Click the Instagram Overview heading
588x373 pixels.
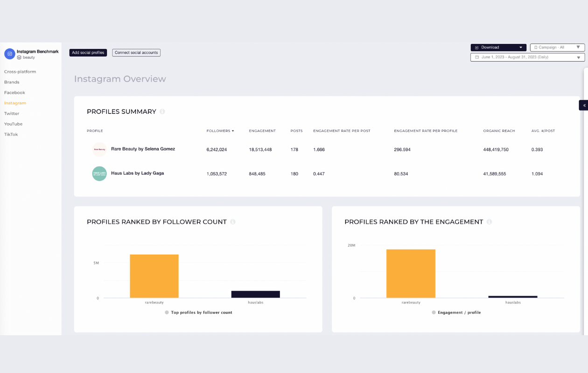pyautogui.click(x=120, y=79)
